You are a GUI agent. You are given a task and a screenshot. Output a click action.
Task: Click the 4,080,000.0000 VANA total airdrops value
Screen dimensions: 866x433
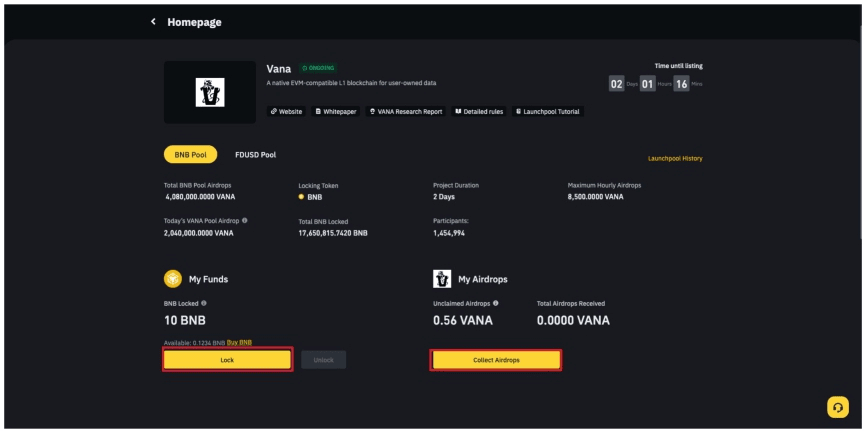pos(200,197)
